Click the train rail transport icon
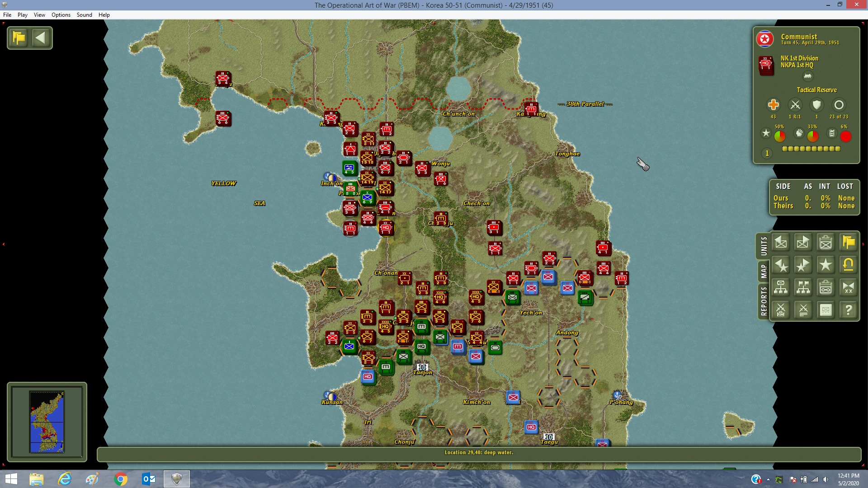The width and height of the screenshot is (868, 488). click(807, 76)
